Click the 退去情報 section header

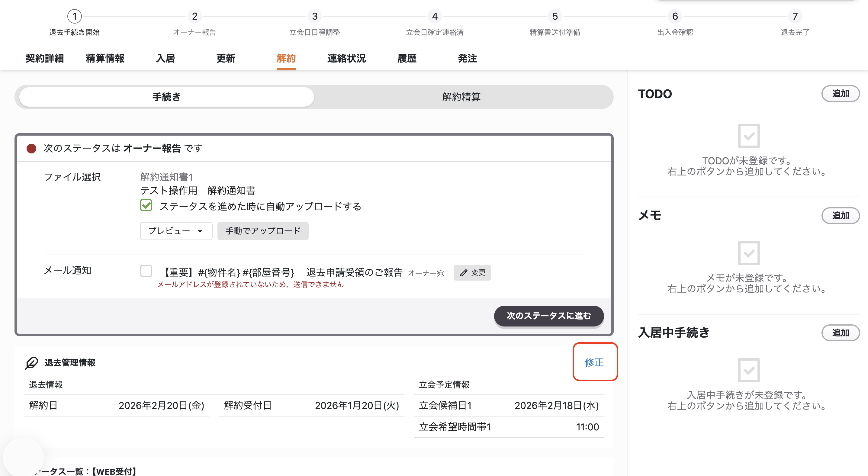(x=46, y=385)
